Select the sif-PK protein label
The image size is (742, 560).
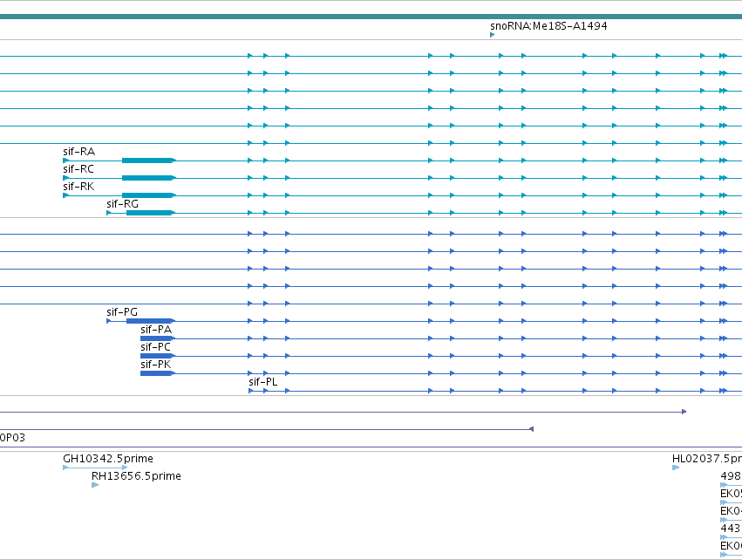tap(156, 365)
